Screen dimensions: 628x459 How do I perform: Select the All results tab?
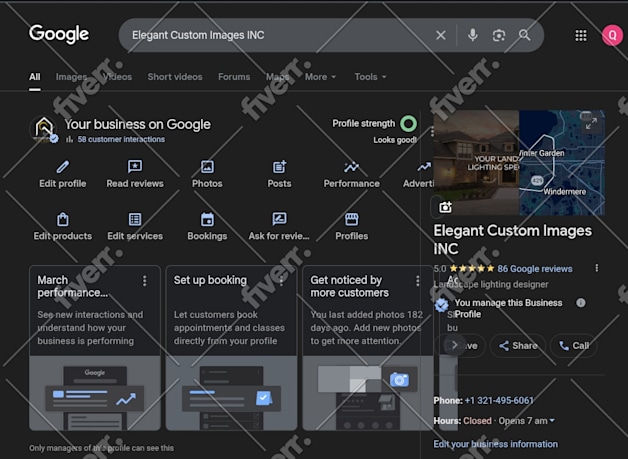34,77
